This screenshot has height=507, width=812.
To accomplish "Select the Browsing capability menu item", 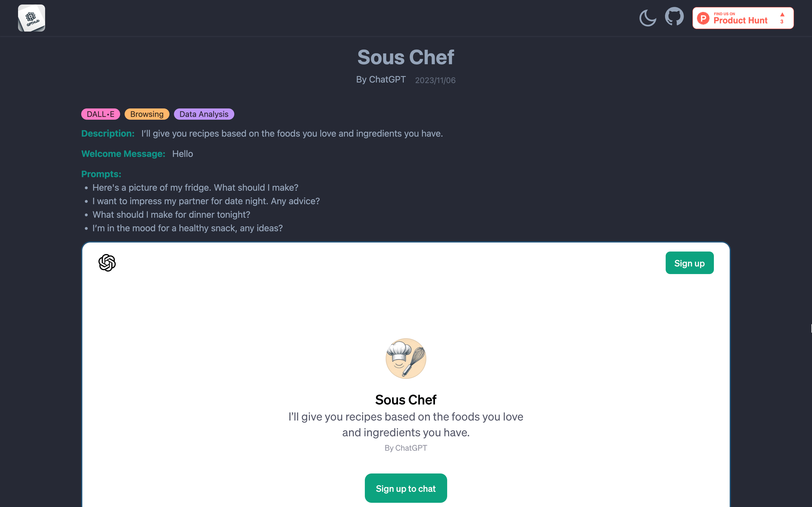I will (x=146, y=114).
